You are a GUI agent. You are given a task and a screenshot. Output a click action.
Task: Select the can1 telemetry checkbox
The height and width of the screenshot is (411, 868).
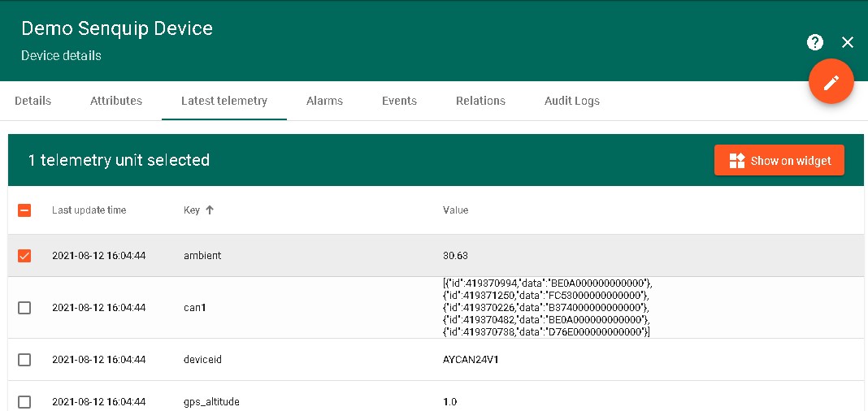[24, 308]
